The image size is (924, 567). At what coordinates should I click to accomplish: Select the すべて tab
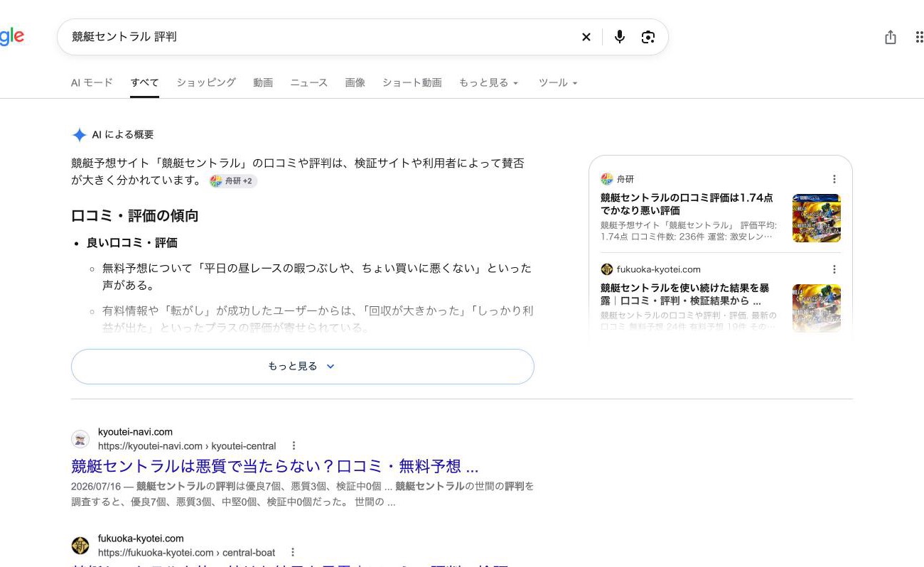144,82
